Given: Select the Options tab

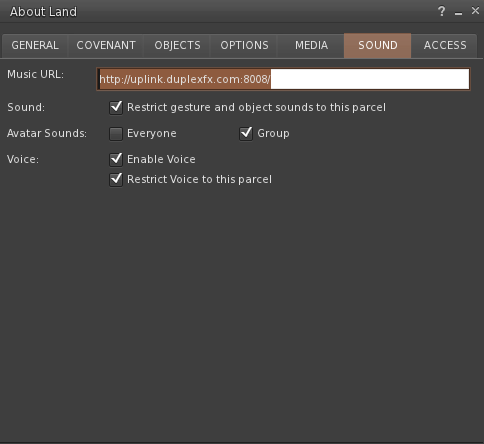Looking at the screenshot, I should click(x=244, y=45).
